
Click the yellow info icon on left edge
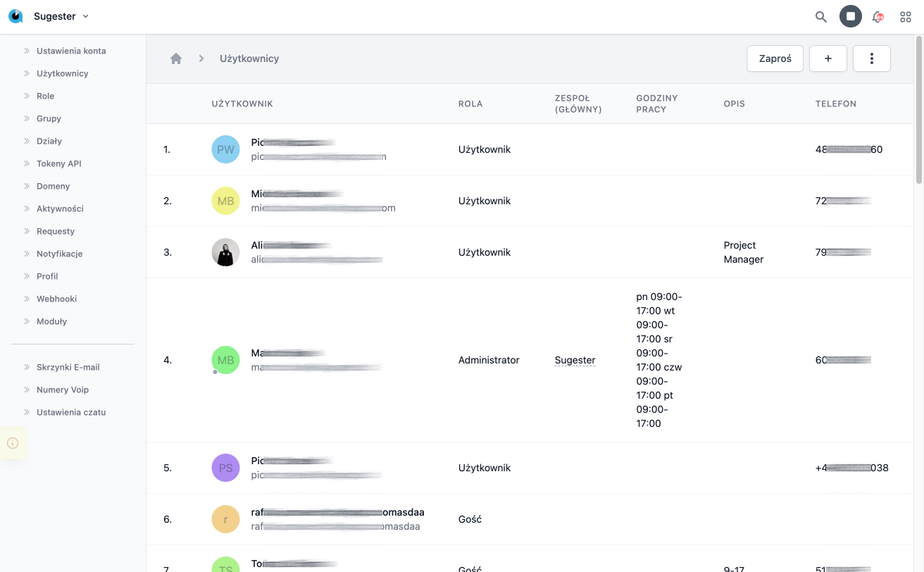pyautogui.click(x=13, y=443)
